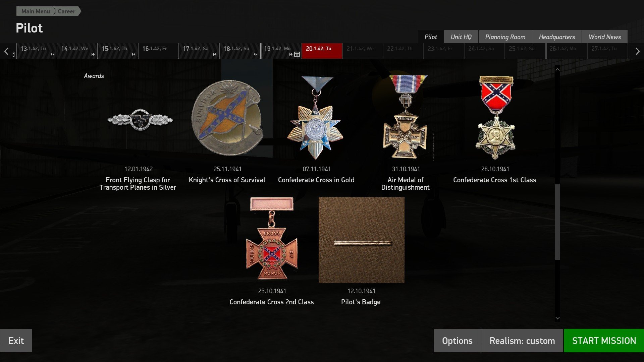Click fast-forward arrows on 13.1.42 date
644x362 pixels.
point(52,54)
